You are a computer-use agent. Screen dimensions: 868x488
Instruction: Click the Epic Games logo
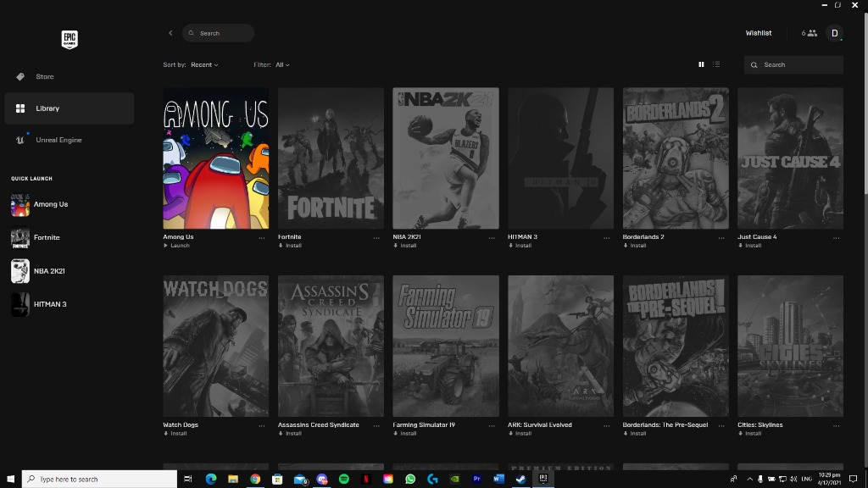pyautogui.click(x=70, y=39)
